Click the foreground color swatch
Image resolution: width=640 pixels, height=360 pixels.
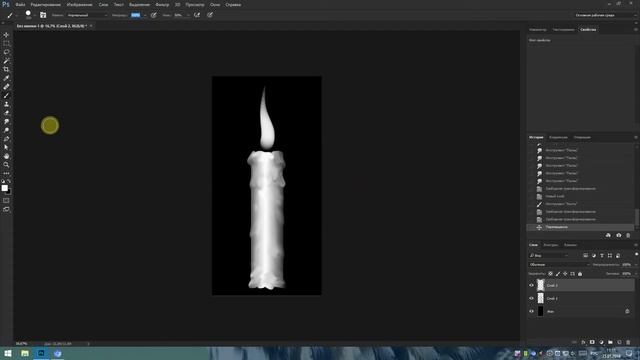(4, 188)
